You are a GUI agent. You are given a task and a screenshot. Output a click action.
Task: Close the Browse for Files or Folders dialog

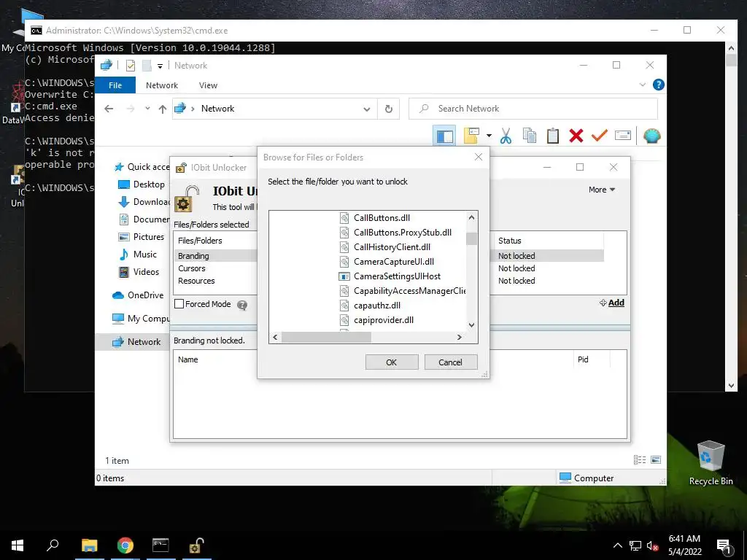tap(479, 157)
